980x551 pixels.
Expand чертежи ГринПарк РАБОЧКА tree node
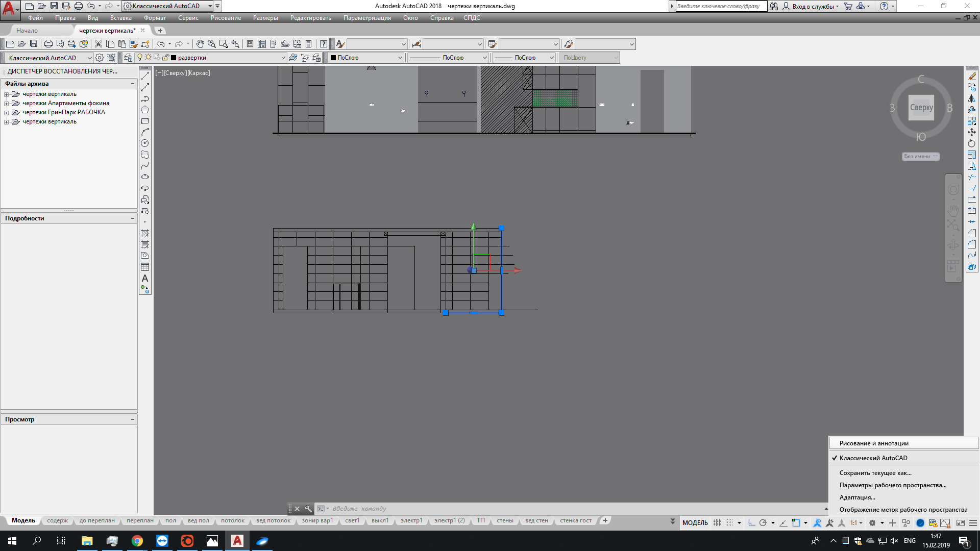click(7, 113)
